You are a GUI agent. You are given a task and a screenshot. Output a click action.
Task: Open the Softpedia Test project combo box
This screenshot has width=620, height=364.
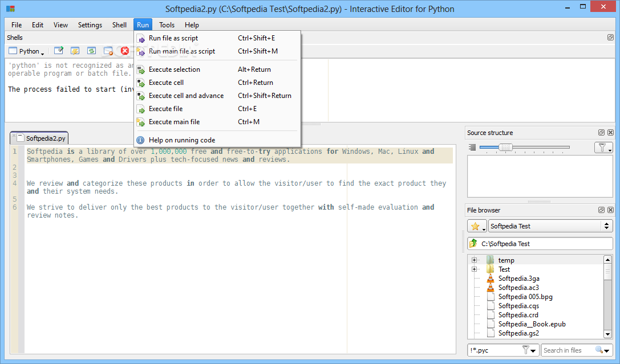coord(550,226)
